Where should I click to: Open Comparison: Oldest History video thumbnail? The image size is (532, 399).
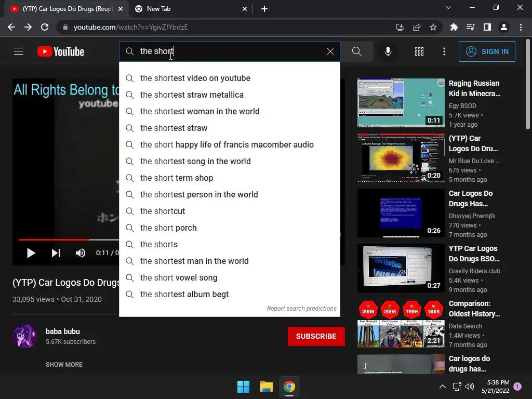401,323
